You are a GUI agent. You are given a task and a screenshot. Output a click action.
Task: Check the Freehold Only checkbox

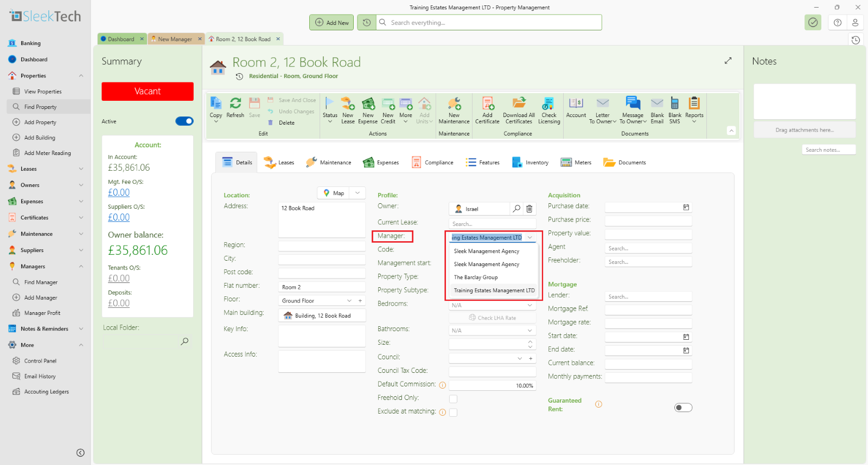pos(454,399)
